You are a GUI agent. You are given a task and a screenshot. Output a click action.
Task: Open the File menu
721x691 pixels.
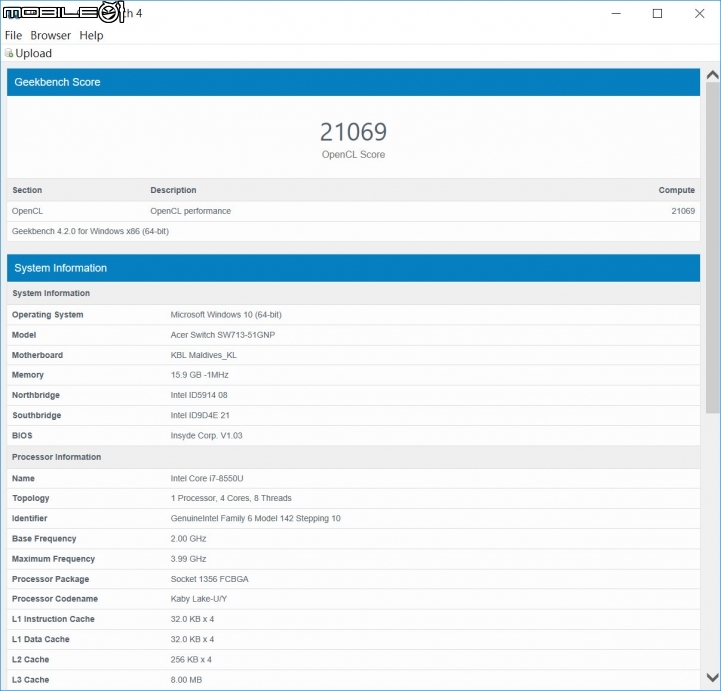coord(13,35)
